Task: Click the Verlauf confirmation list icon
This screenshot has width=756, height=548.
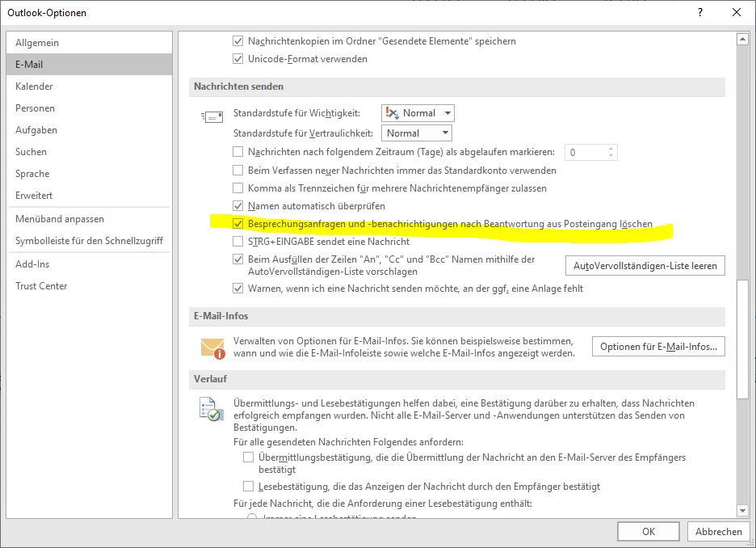Action: pyautogui.click(x=212, y=409)
